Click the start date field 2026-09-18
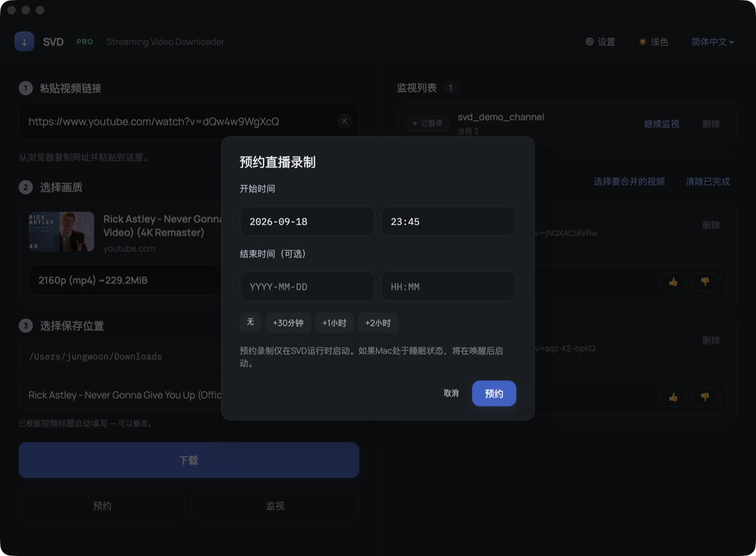Screen dimensions: 756x556 (x=307, y=221)
